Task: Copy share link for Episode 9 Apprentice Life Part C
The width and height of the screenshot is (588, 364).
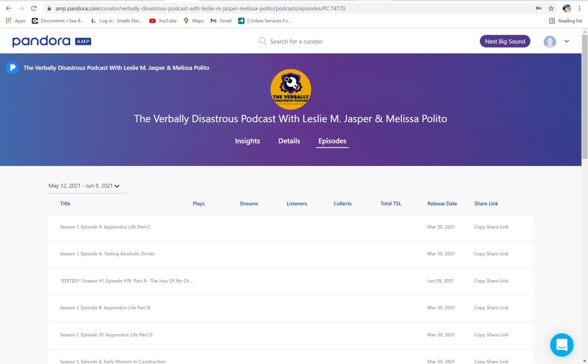Action: click(x=491, y=227)
